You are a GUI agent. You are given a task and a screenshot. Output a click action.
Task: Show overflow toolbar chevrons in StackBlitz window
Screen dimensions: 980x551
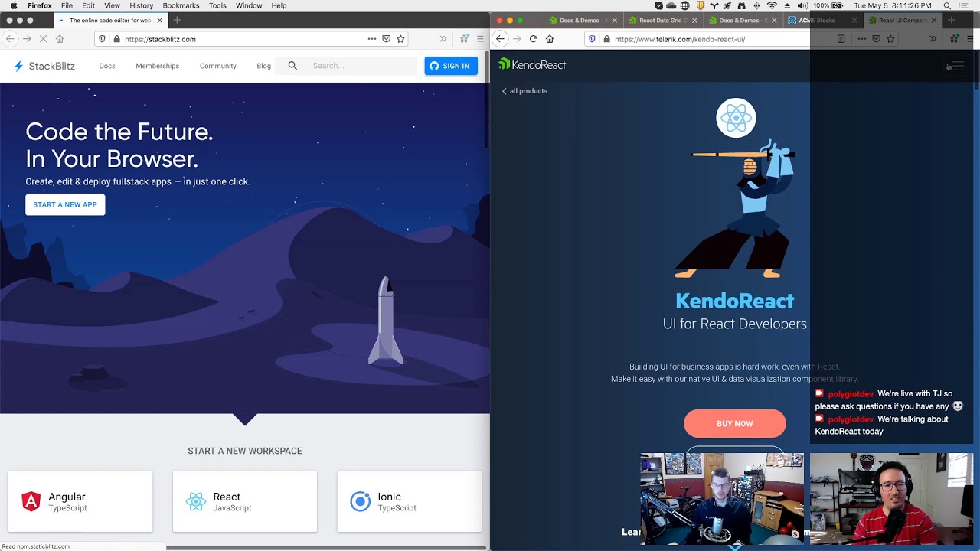pyautogui.click(x=443, y=39)
